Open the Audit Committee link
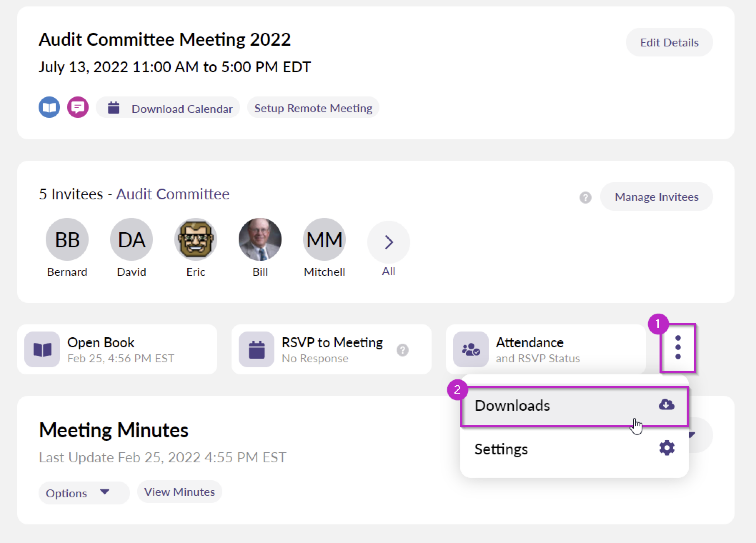Screen dimensions: 756x543 (x=173, y=194)
